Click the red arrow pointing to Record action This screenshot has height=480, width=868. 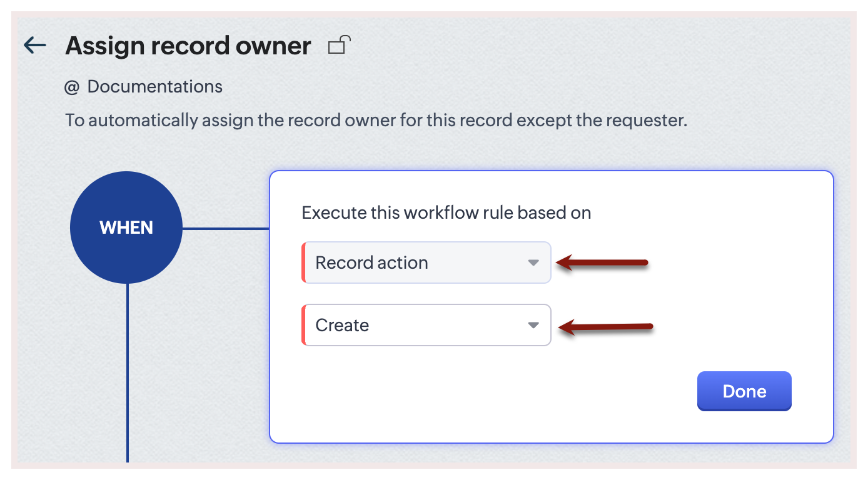[602, 262]
